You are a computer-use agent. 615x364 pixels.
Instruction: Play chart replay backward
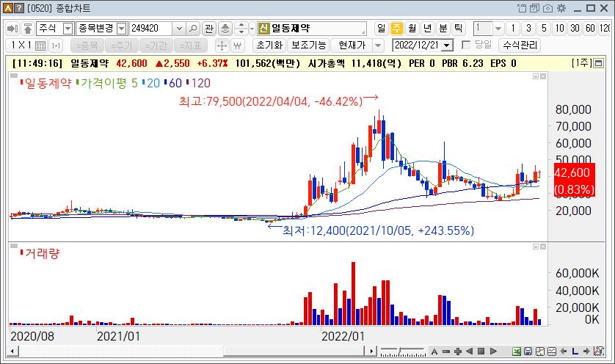(469, 351)
